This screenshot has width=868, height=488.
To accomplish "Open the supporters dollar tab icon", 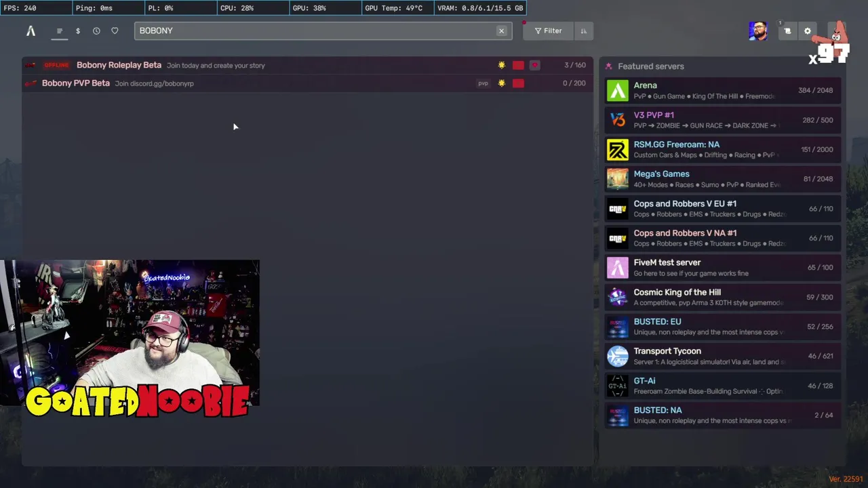I will coord(78,31).
